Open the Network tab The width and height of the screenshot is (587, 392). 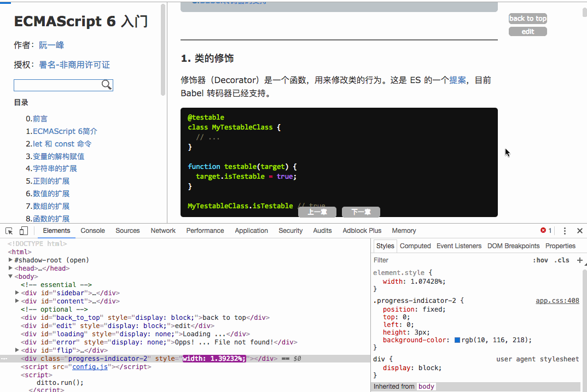click(163, 231)
